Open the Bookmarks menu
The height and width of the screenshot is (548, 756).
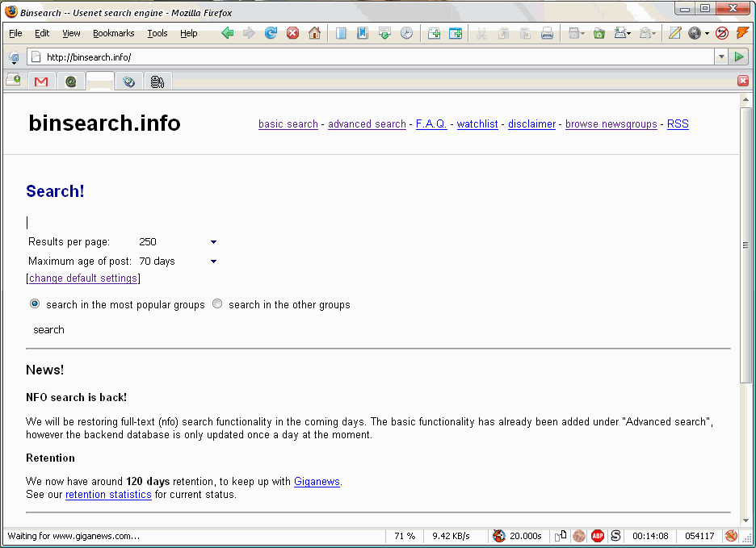[x=113, y=33]
